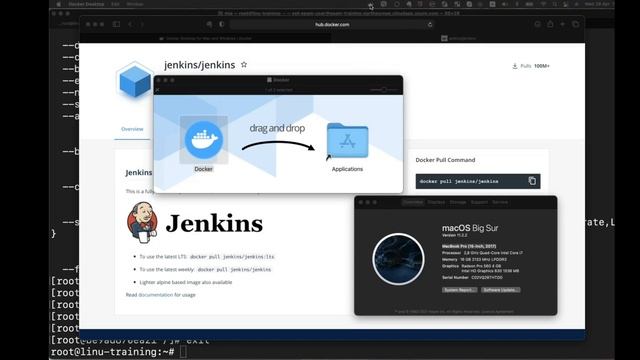The height and width of the screenshot is (360, 640).
Task: Click 'Lighter alpine based image also available'
Action: click(x=186, y=282)
